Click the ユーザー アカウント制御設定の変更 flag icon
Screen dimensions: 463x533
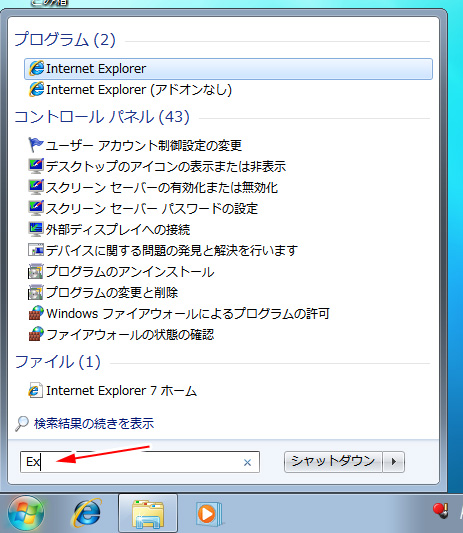35,145
